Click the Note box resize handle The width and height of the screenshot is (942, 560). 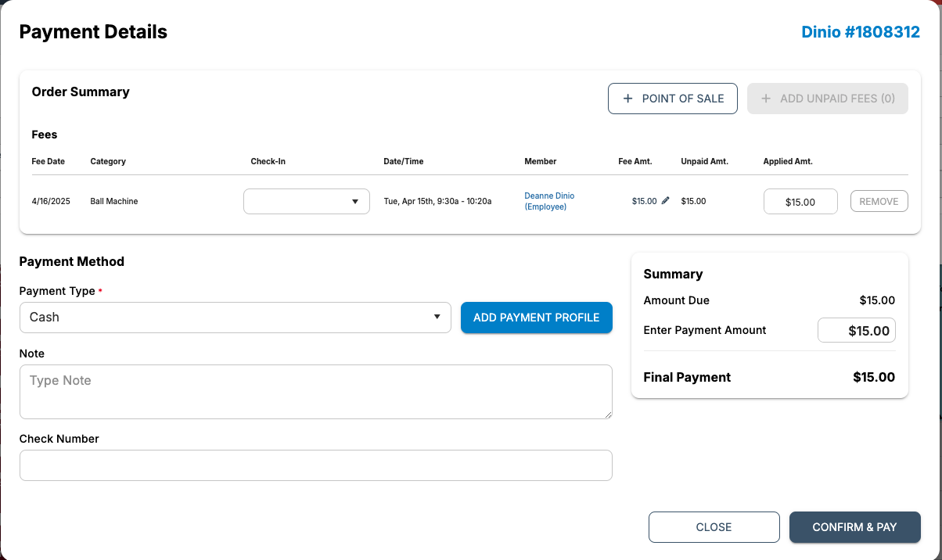pyautogui.click(x=607, y=414)
